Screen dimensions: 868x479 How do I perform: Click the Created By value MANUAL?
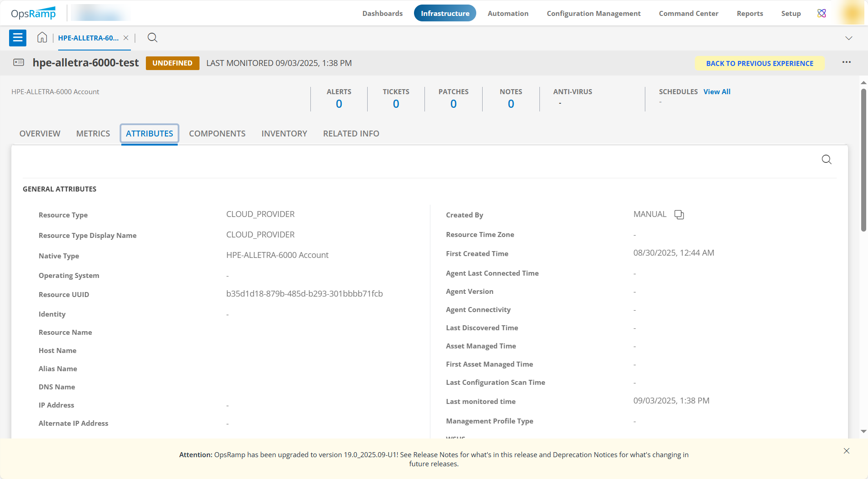pos(650,214)
